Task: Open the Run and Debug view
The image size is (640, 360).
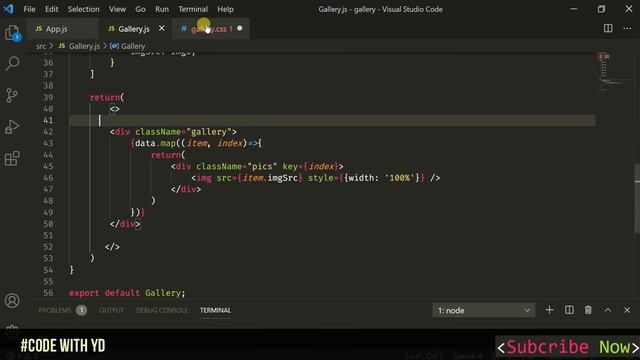Action: point(12,127)
